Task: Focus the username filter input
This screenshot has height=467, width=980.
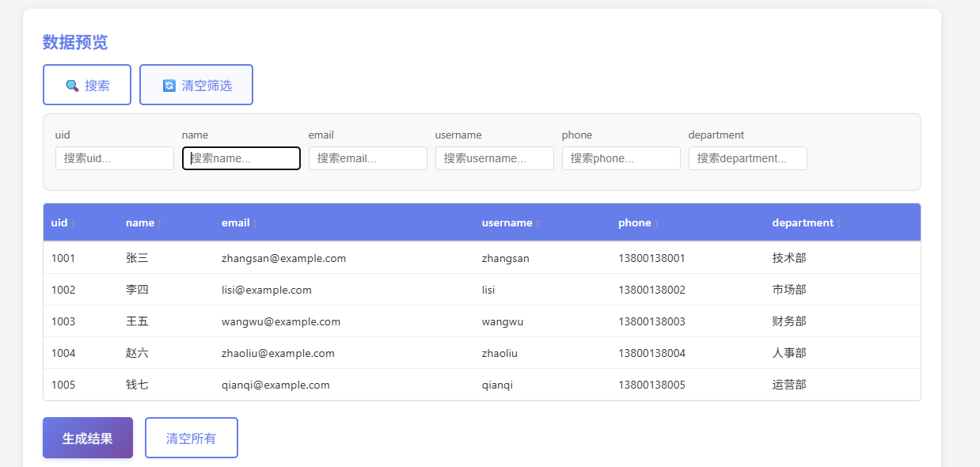Action: (x=495, y=158)
